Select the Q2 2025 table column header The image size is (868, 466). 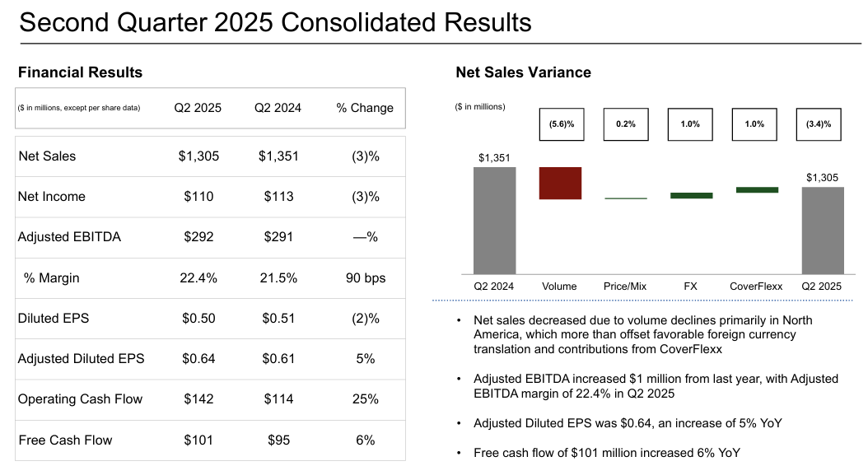click(198, 108)
